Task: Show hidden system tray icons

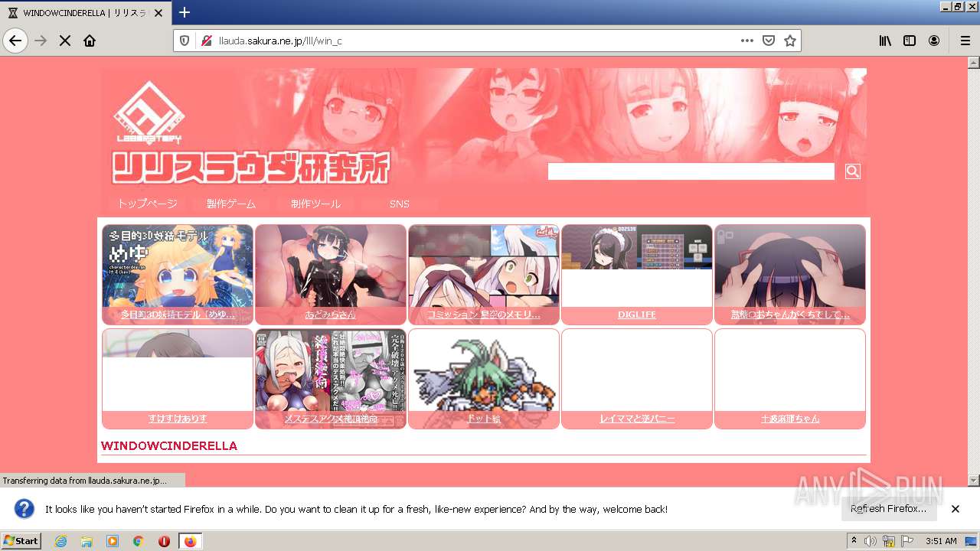Action: pyautogui.click(x=854, y=541)
